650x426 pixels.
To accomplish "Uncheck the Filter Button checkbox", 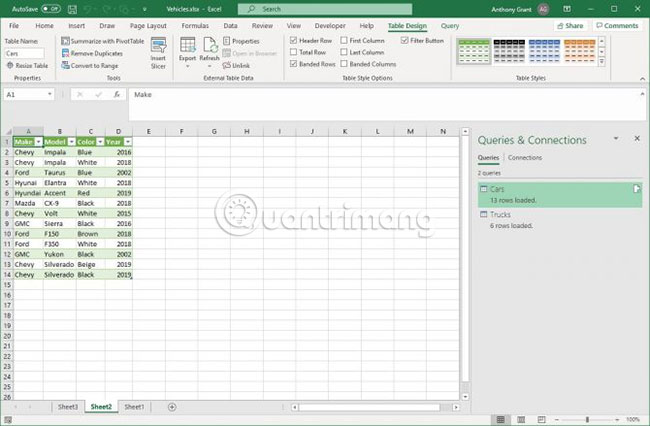I will pos(405,40).
